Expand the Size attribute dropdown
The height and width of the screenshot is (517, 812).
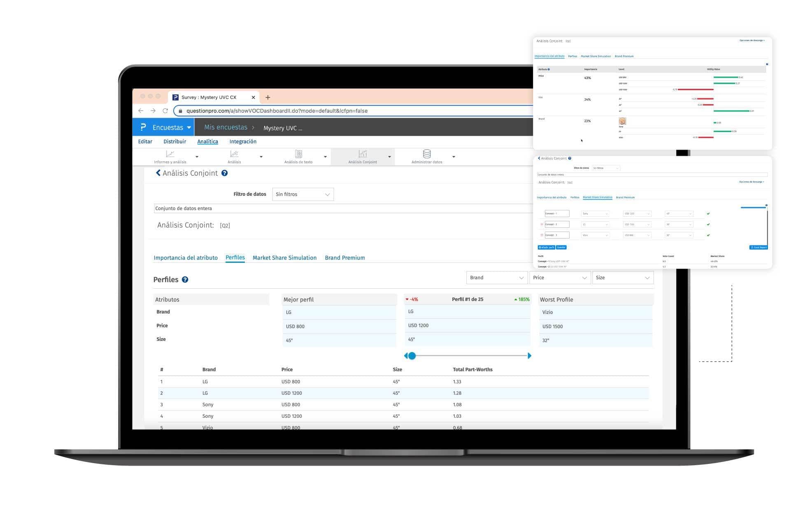tap(622, 278)
